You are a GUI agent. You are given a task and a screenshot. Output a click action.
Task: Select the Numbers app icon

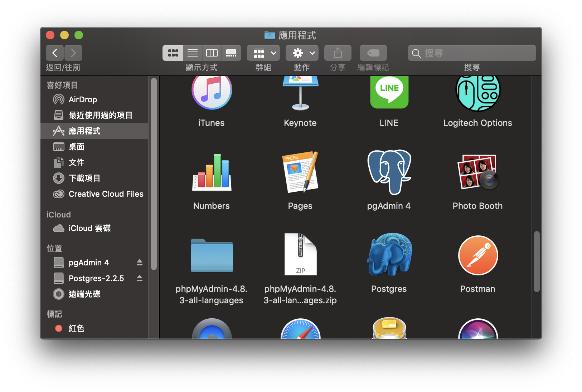212,173
